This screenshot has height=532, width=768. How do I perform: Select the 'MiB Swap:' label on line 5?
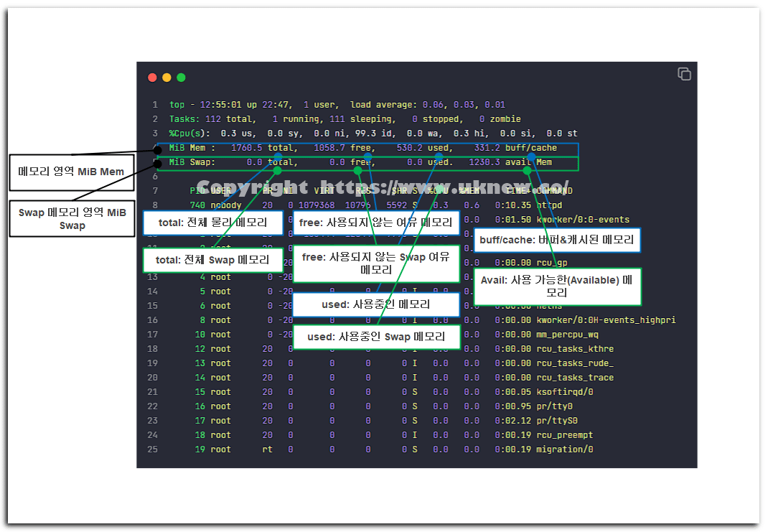coord(192,162)
